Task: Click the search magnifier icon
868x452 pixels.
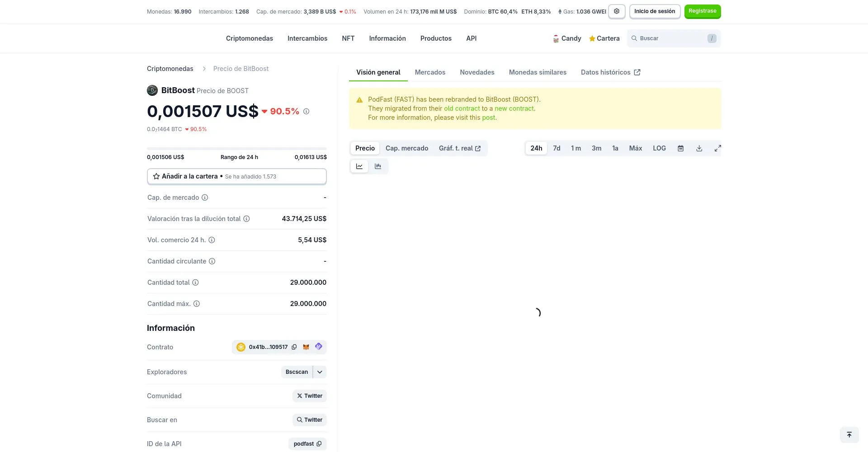Action: (x=634, y=38)
